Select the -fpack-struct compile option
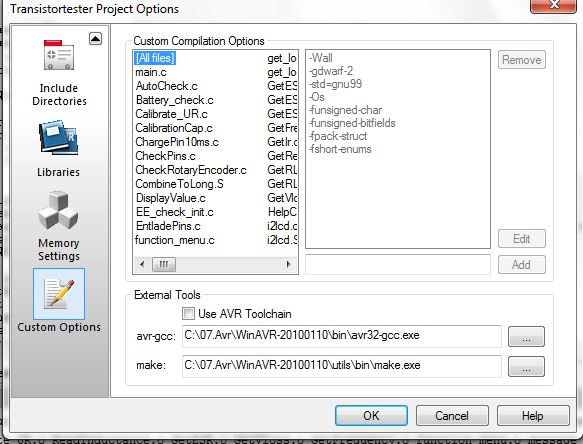Screen dimensions: 583x444 pos(338,136)
